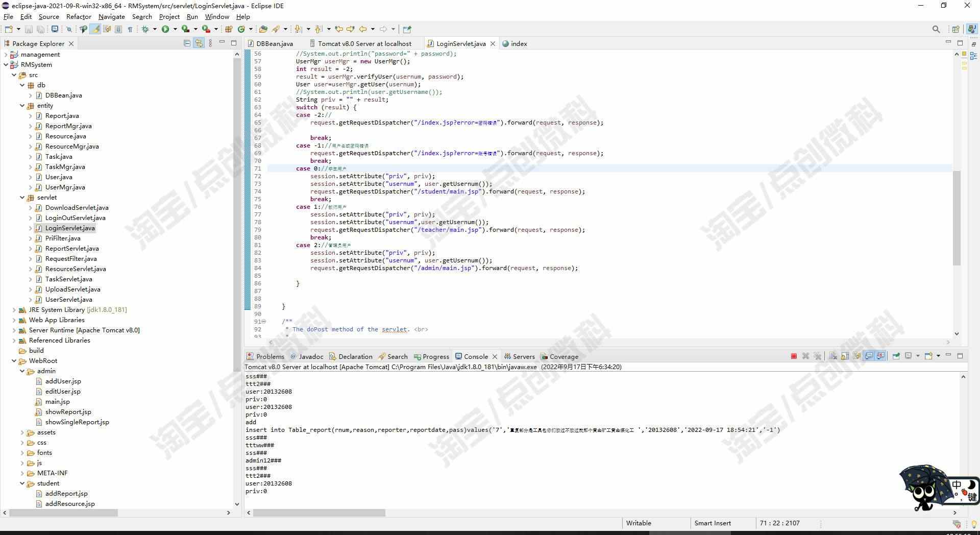Minimize the Console view panel
Viewport: 980px width, 535px height.
click(948, 355)
